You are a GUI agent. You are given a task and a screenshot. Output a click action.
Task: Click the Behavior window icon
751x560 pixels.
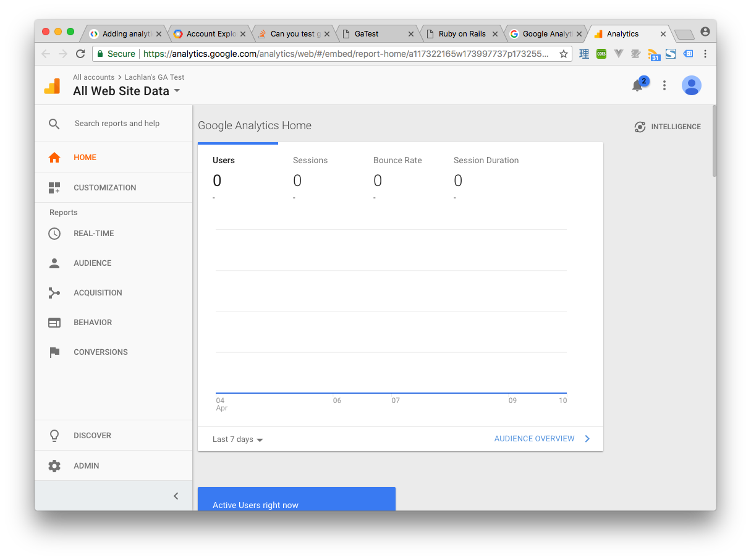pos(54,323)
